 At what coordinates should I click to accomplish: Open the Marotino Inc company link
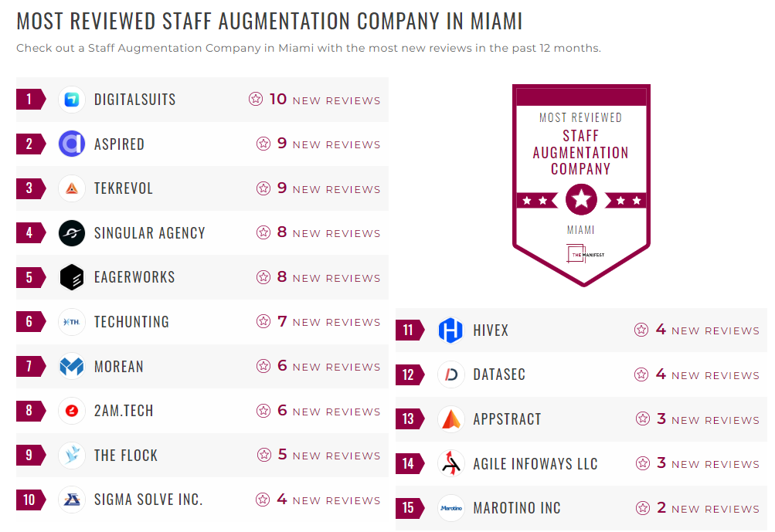click(517, 508)
